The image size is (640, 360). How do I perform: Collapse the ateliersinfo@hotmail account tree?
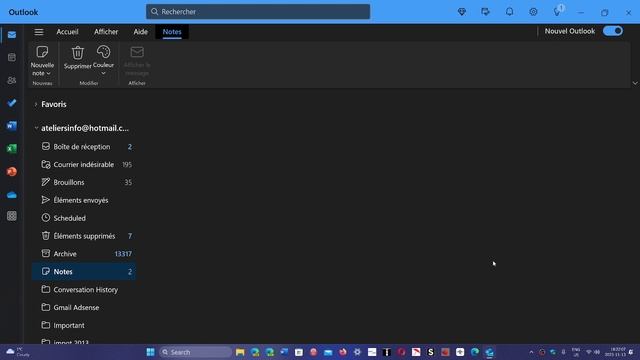[x=36, y=128]
